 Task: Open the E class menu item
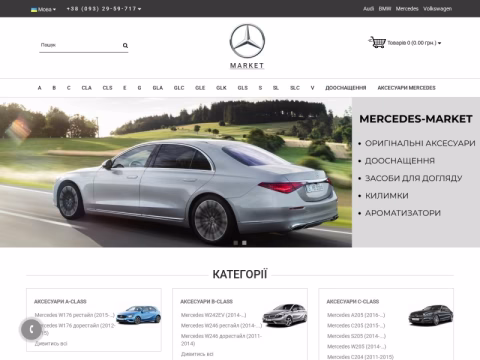(125, 88)
